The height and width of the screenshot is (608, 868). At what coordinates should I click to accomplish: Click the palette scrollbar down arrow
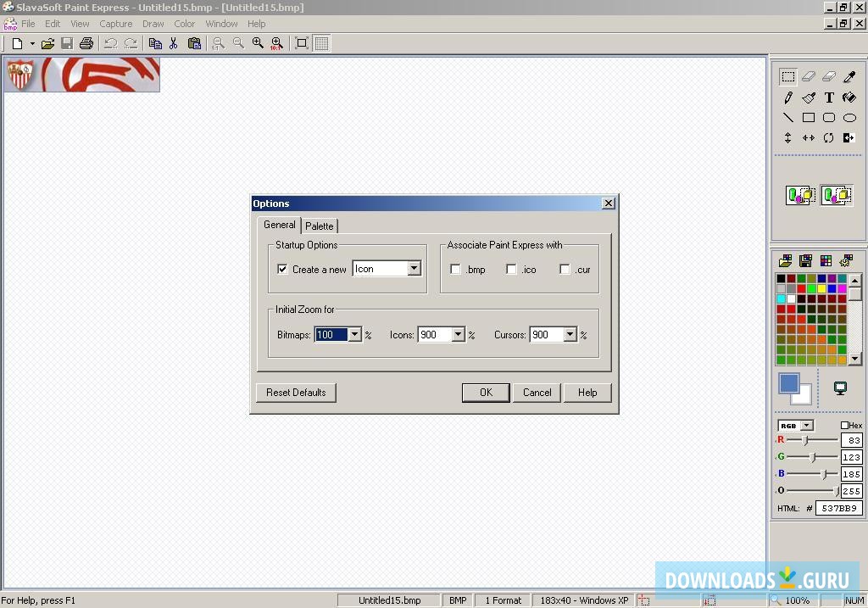click(x=854, y=359)
